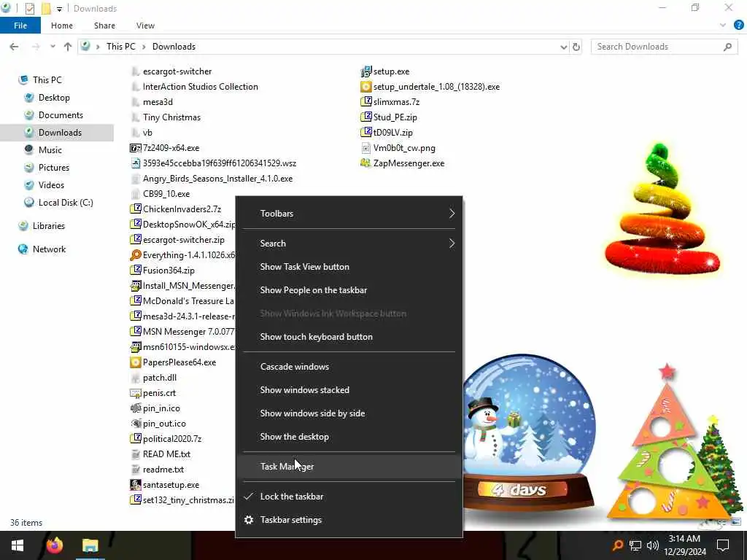
Task: Choose Show windows side by side
Action: pyautogui.click(x=349, y=413)
